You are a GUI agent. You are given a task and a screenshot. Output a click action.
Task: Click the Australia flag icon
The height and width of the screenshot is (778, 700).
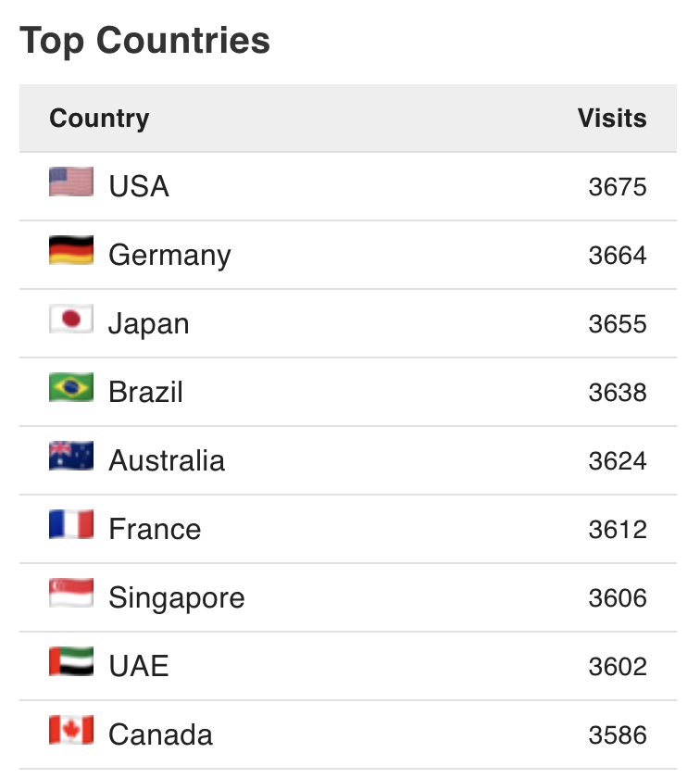pos(71,456)
